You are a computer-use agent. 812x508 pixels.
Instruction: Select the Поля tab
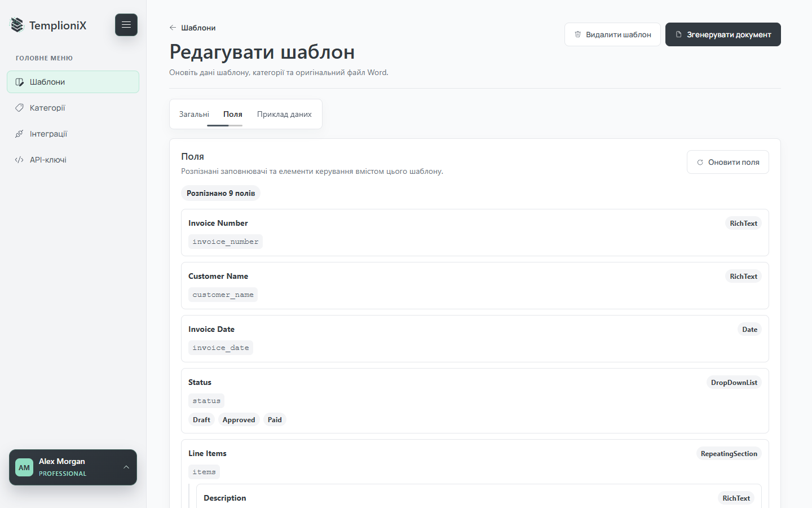(233, 114)
